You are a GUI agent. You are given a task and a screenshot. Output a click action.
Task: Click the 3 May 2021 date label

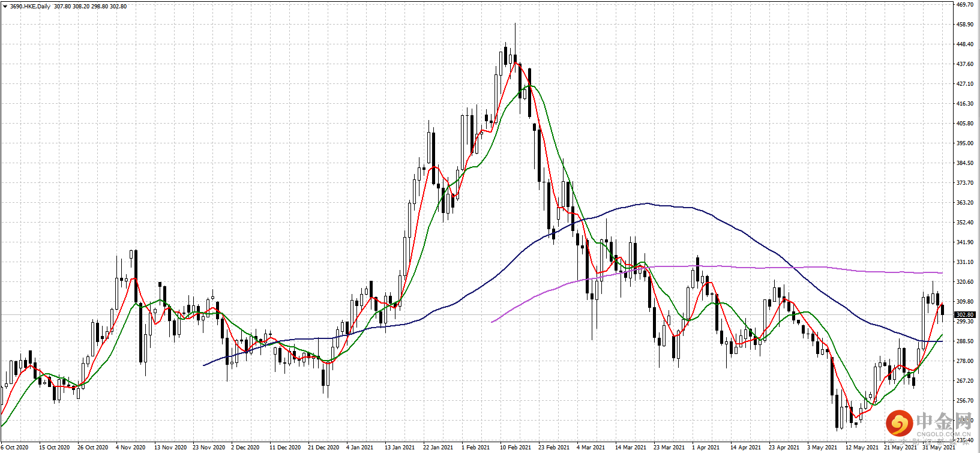(822, 448)
